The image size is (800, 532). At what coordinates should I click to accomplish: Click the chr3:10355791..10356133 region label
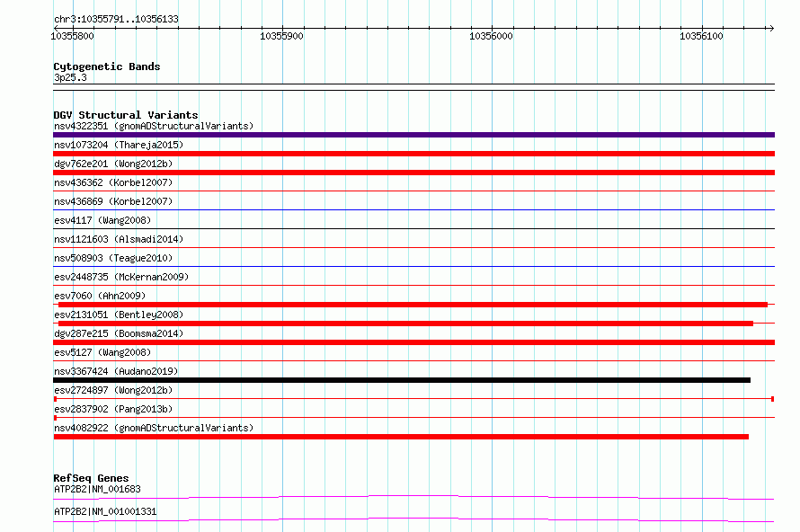(116, 20)
